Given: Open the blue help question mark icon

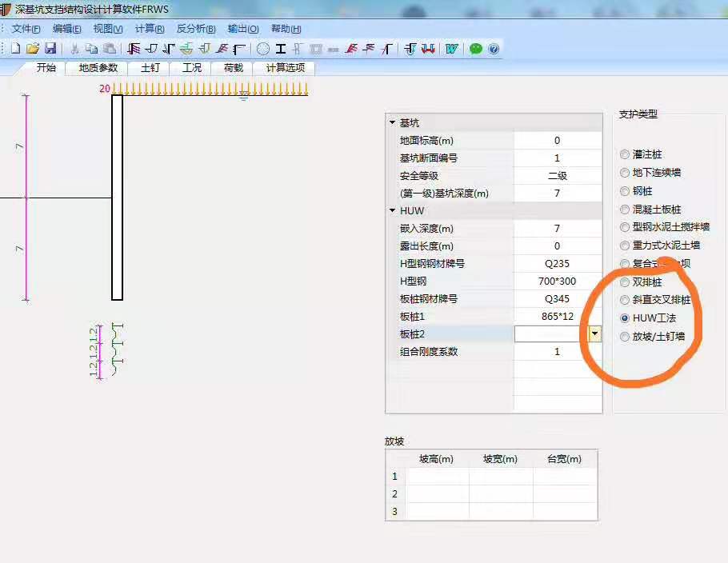Looking at the screenshot, I should coord(494,49).
